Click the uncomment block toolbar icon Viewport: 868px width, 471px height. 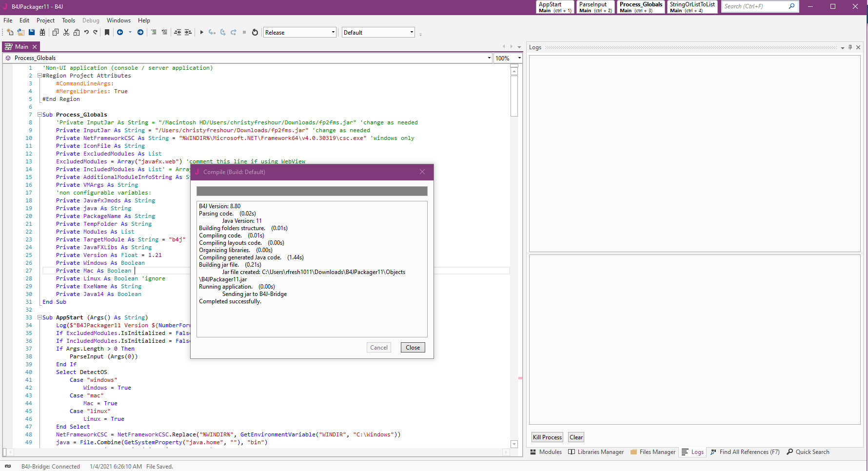tap(164, 32)
